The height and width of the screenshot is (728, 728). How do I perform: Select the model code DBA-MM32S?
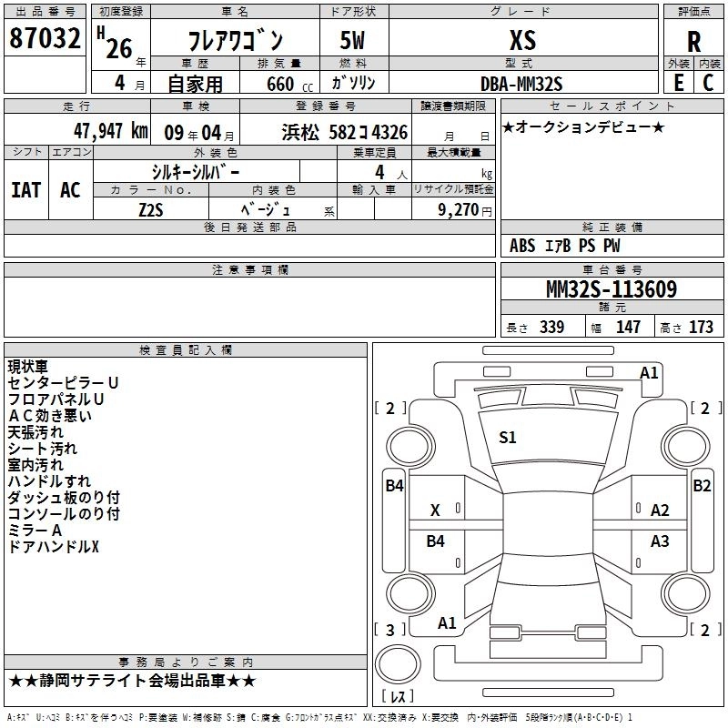(522, 84)
